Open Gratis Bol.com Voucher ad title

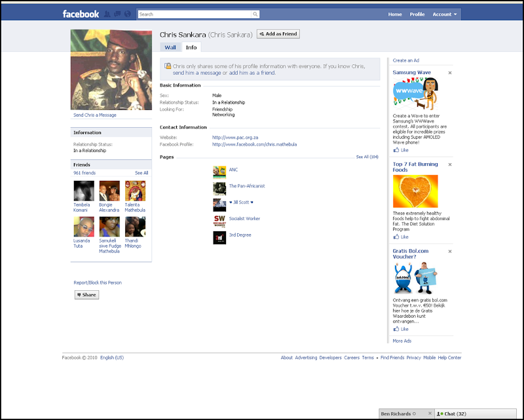coord(411,254)
